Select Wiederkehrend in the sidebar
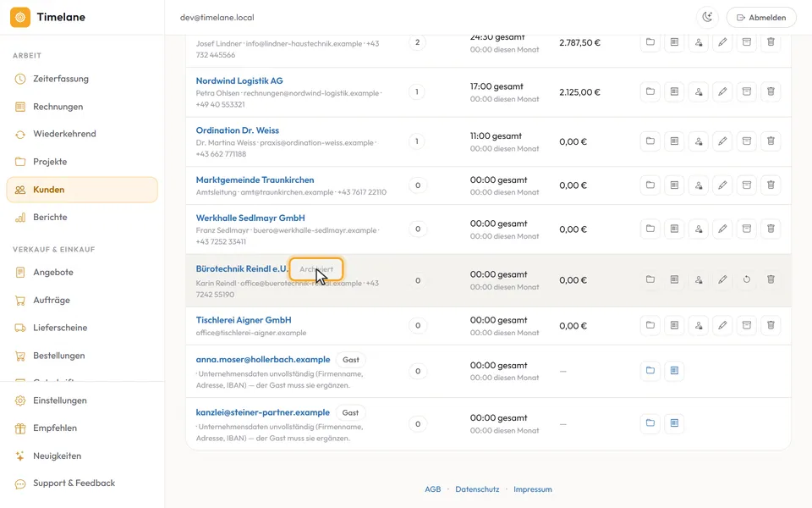This screenshot has width=812, height=508. tap(82, 134)
